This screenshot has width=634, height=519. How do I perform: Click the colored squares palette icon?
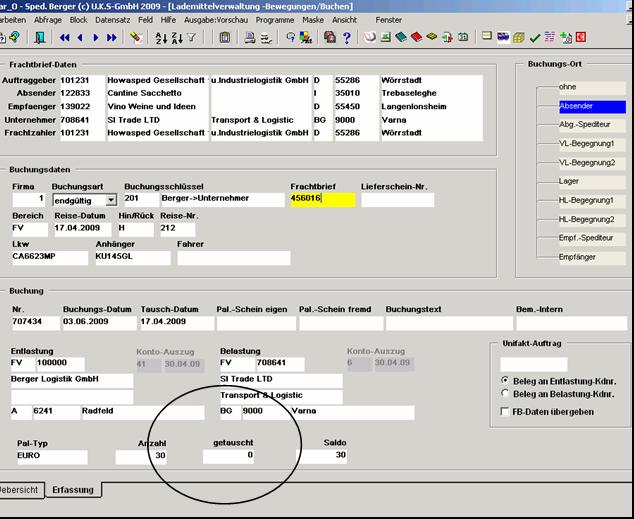point(306,38)
